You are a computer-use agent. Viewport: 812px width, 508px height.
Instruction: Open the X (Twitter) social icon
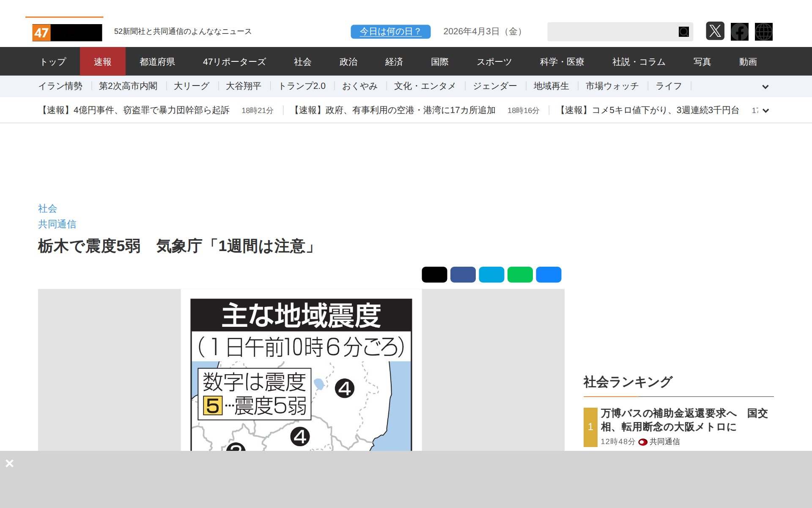(715, 31)
